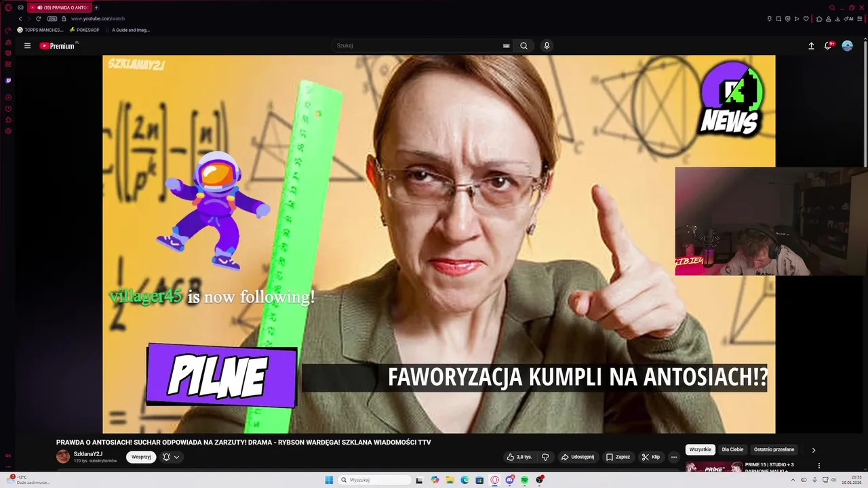Open Windows Start button
Image resolution: width=868 pixels, height=488 pixels.
(x=329, y=480)
